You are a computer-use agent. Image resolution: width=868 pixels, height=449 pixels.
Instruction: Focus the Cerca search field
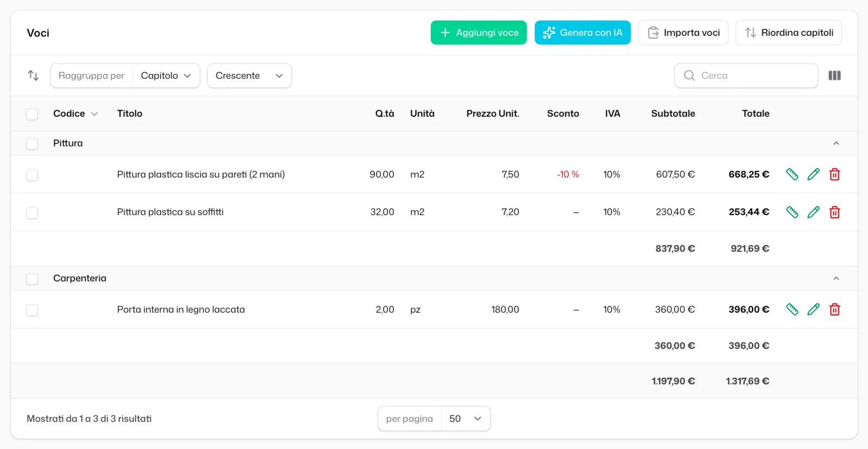746,75
